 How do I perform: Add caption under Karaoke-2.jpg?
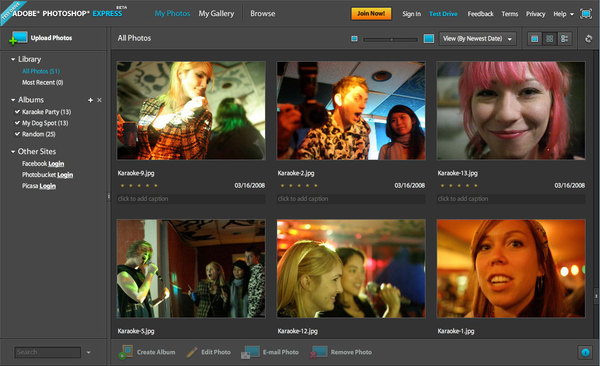click(x=351, y=199)
